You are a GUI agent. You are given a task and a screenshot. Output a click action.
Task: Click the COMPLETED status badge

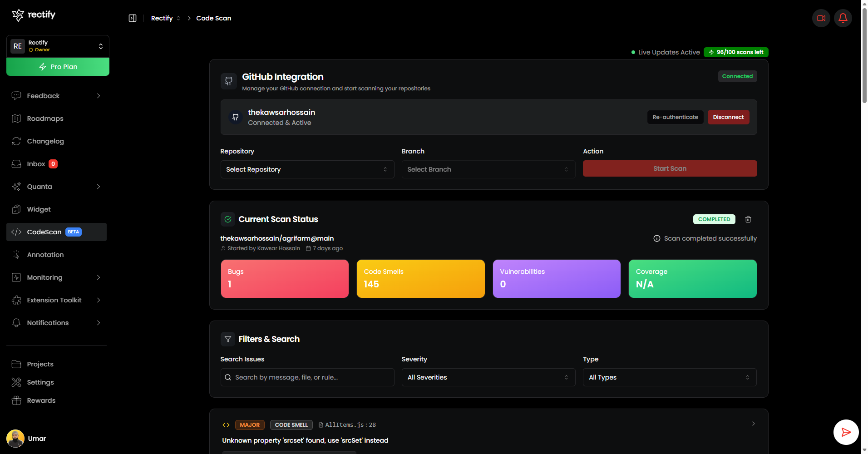pyautogui.click(x=714, y=219)
